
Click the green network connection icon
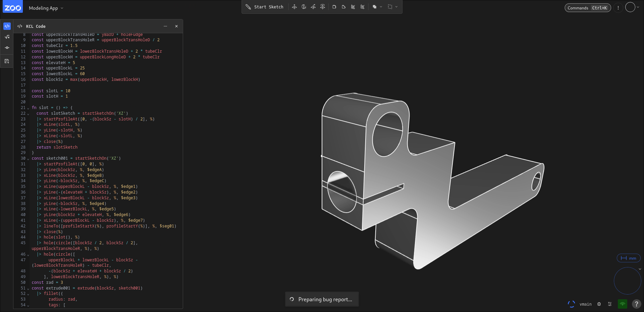click(x=623, y=304)
